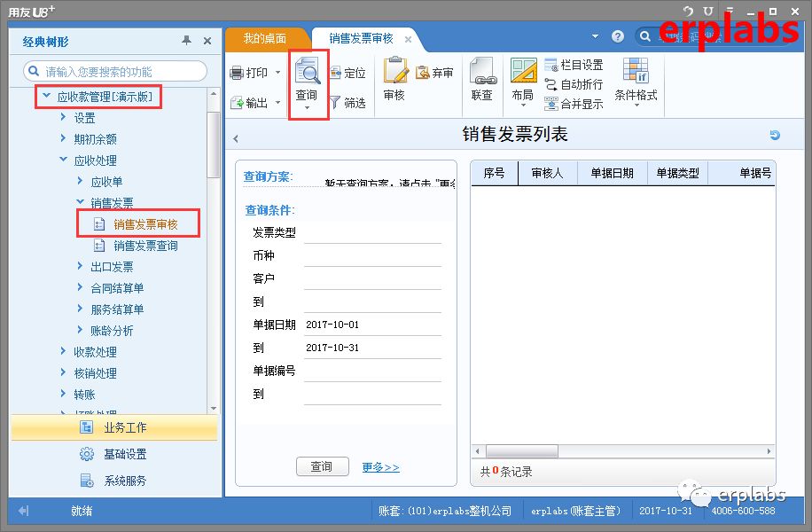Viewport: 812px width, 532px height.
Task: Click the tree vertical scrollbar thumb
Action: pyautogui.click(x=214, y=145)
